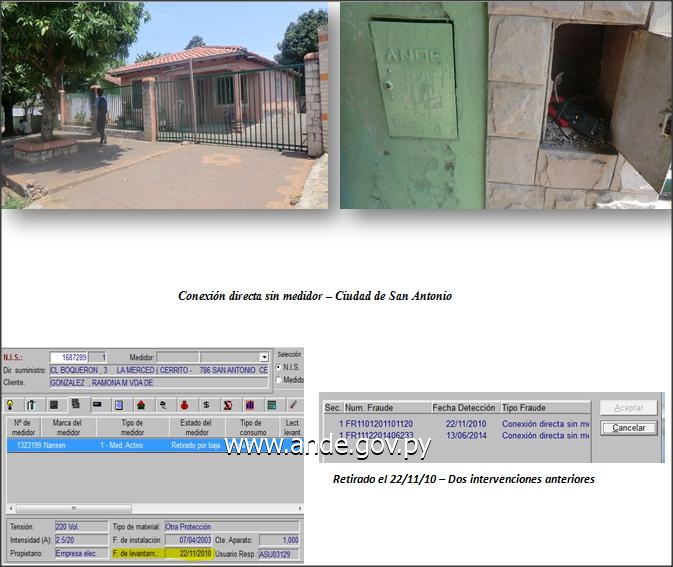
Task: Click the pencil edit toolbar icon
Action: [x=293, y=405]
